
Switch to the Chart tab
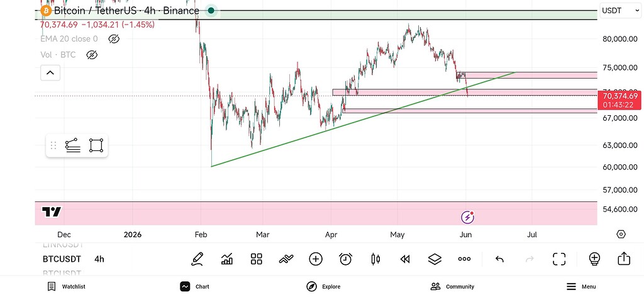[195, 287]
